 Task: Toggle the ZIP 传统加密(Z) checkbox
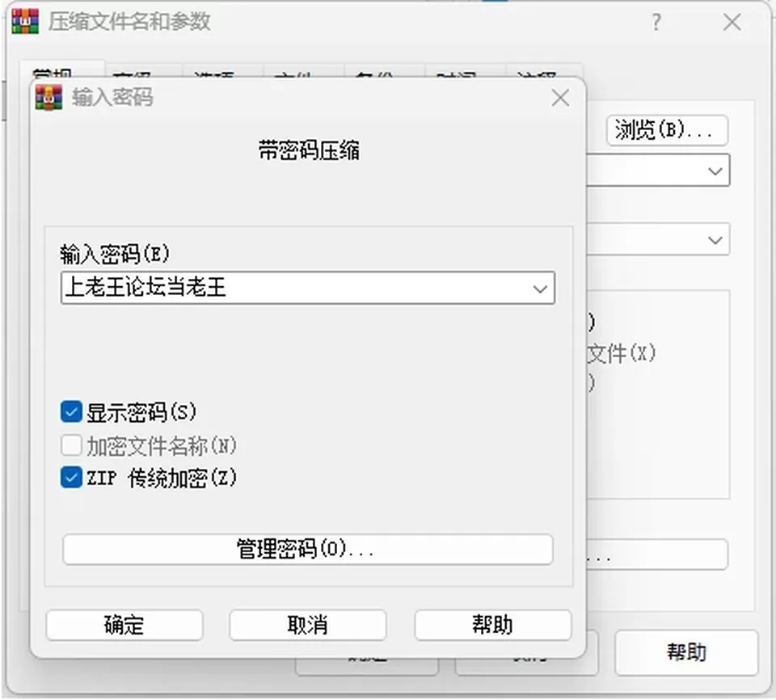click(71, 478)
